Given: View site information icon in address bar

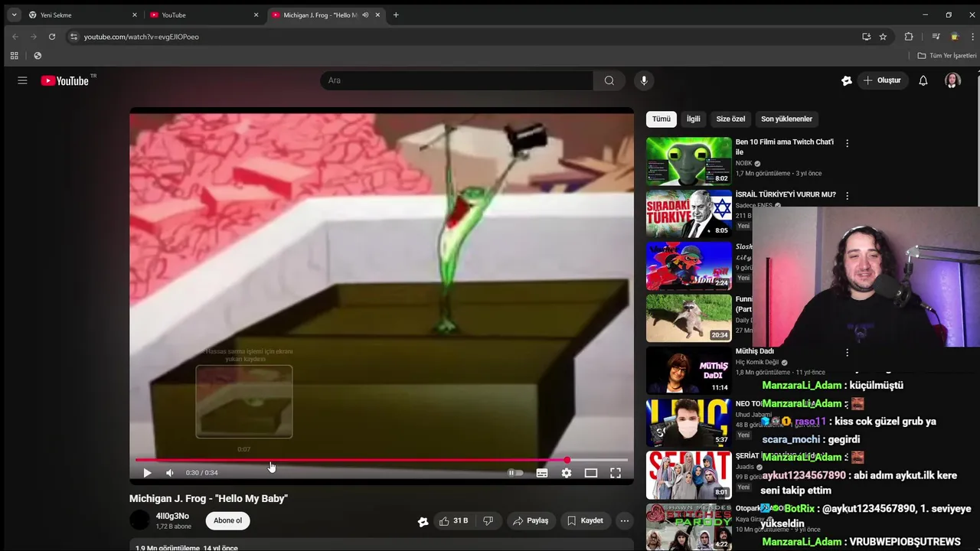Looking at the screenshot, I should tap(73, 36).
